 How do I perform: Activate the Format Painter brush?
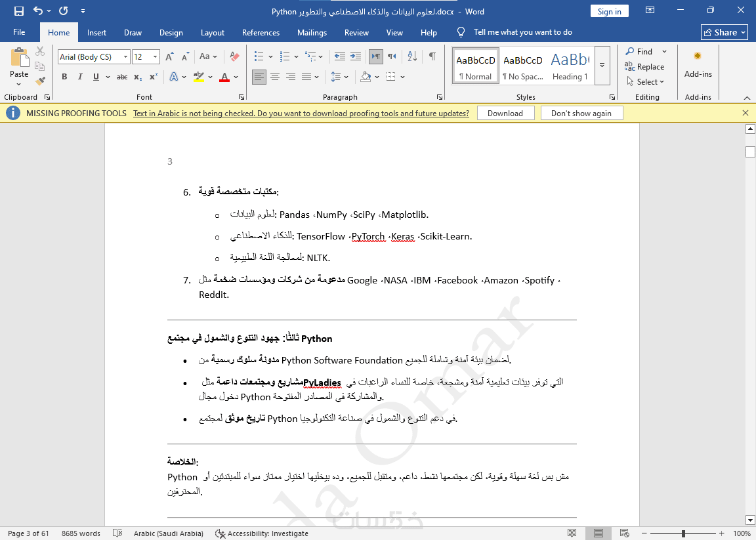tap(40, 81)
